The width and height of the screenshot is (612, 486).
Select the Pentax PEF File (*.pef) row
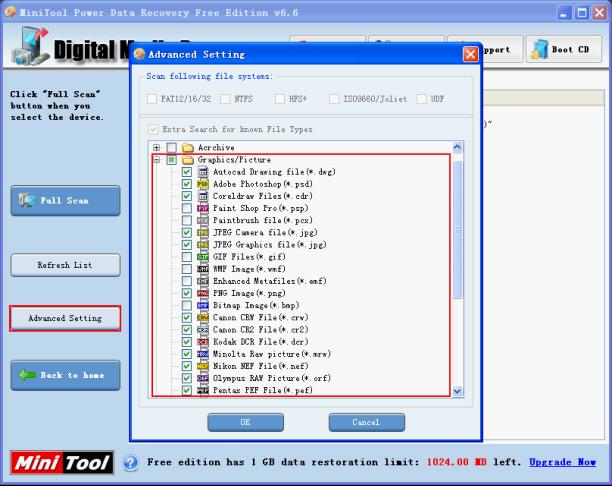pyautogui.click(x=263, y=390)
